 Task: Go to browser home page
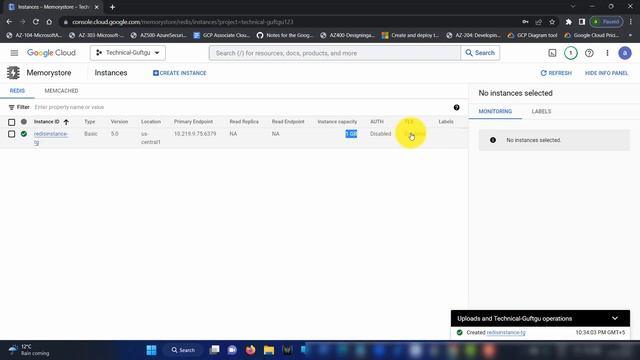pyautogui.click(x=49, y=22)
